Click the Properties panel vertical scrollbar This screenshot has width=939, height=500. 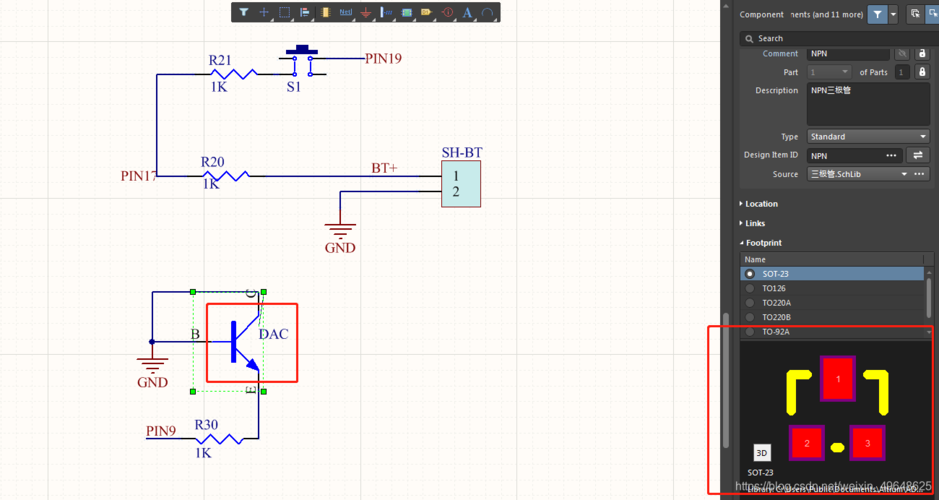click(726, 380)
